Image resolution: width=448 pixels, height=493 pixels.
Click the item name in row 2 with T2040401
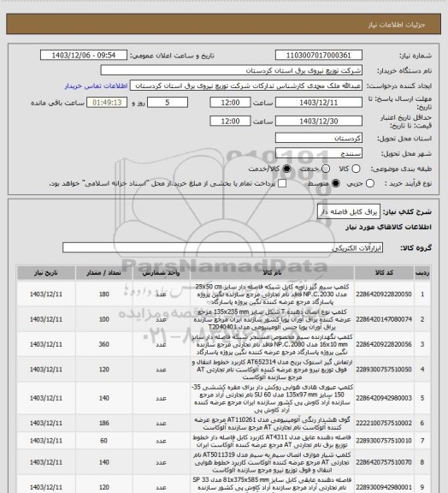[272, 319]
